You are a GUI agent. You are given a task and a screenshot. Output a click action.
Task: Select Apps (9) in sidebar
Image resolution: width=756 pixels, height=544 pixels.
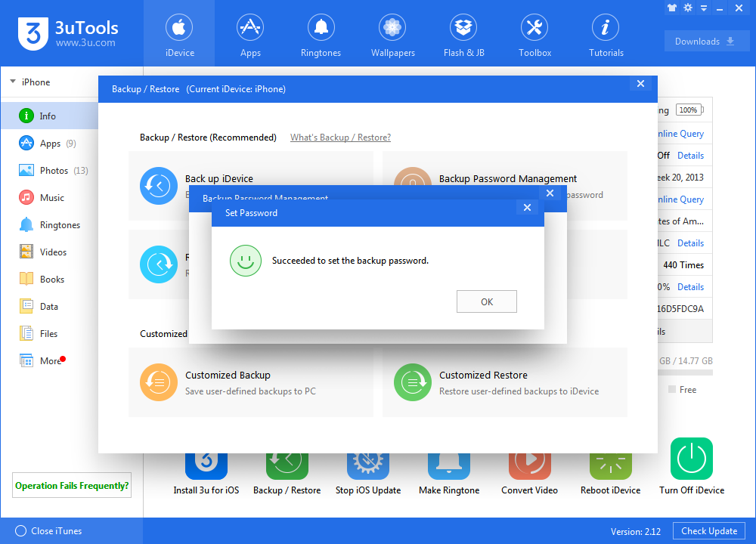click(x=49, y=143)
